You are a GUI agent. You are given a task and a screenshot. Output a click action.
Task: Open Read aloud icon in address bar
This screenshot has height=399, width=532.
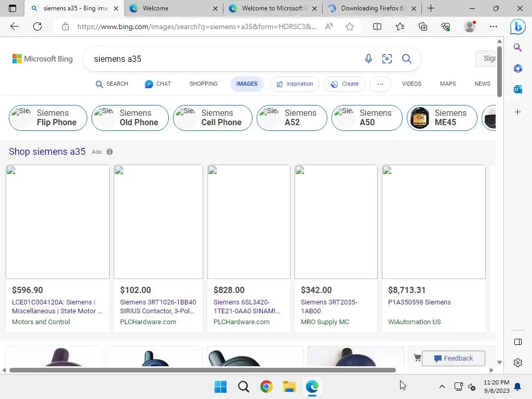coord(329,26)
